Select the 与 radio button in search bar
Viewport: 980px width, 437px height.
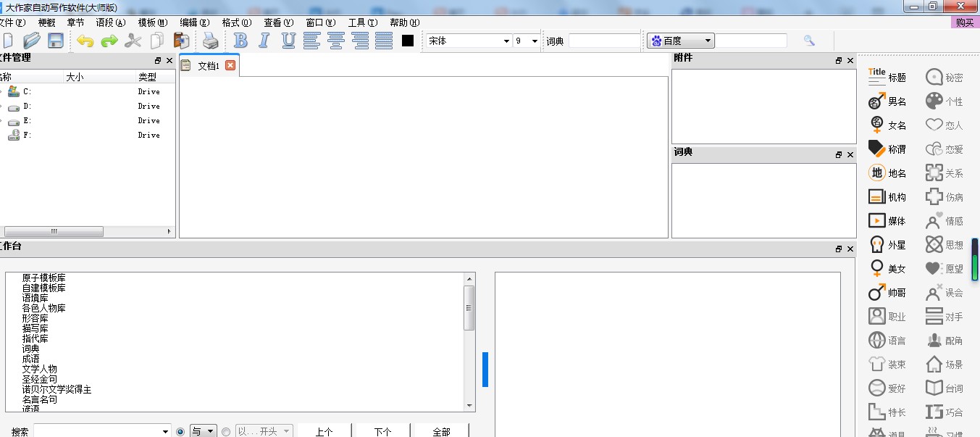pos(180,431)
